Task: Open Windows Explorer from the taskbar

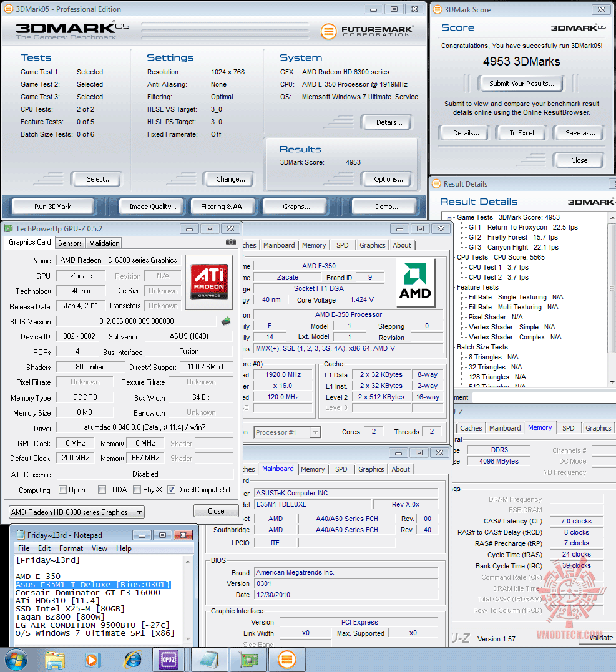Action: (55, 660)
